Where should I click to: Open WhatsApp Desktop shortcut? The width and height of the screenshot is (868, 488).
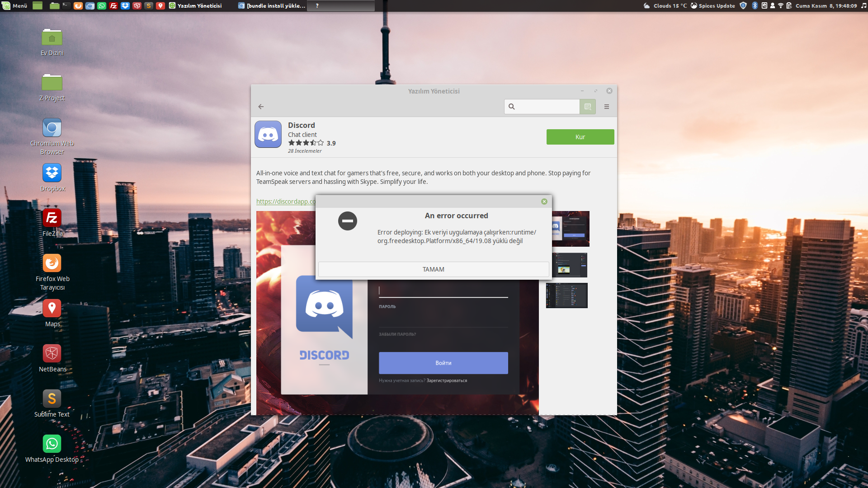pyautogui.click(x=52, y=444)
